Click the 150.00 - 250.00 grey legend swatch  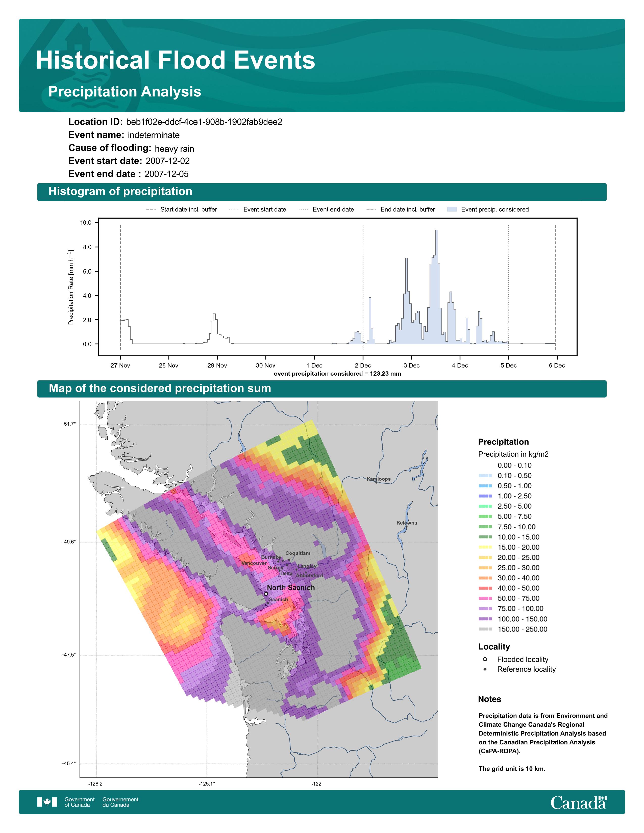pos(485,629)
